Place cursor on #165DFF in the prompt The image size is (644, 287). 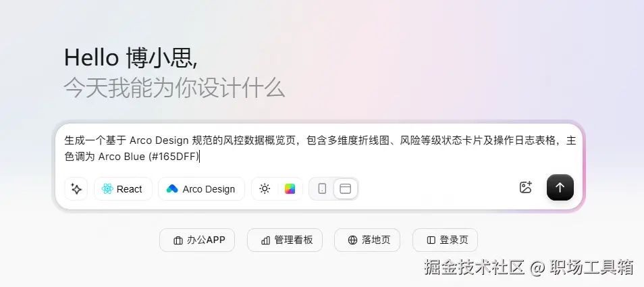174,157
